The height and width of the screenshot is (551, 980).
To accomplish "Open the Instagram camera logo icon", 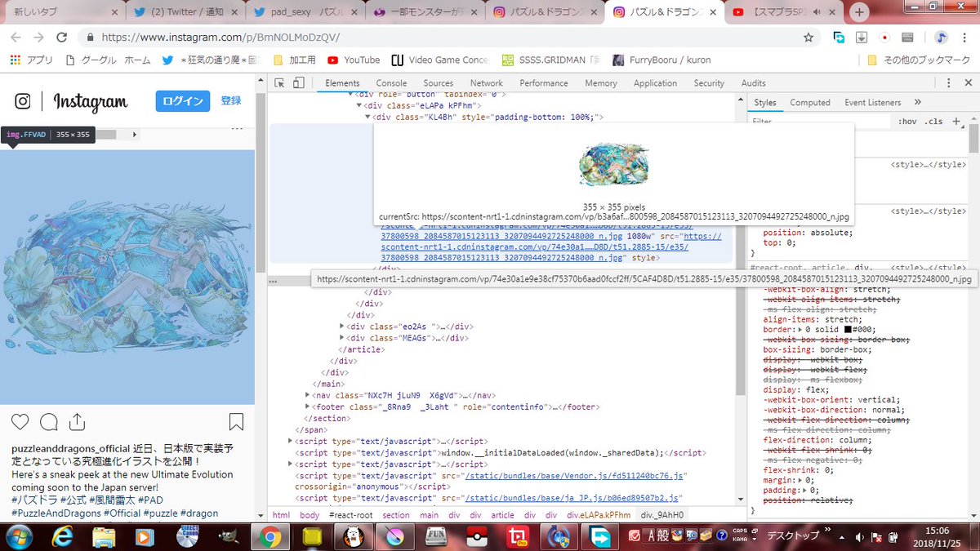I will (23, 101).
